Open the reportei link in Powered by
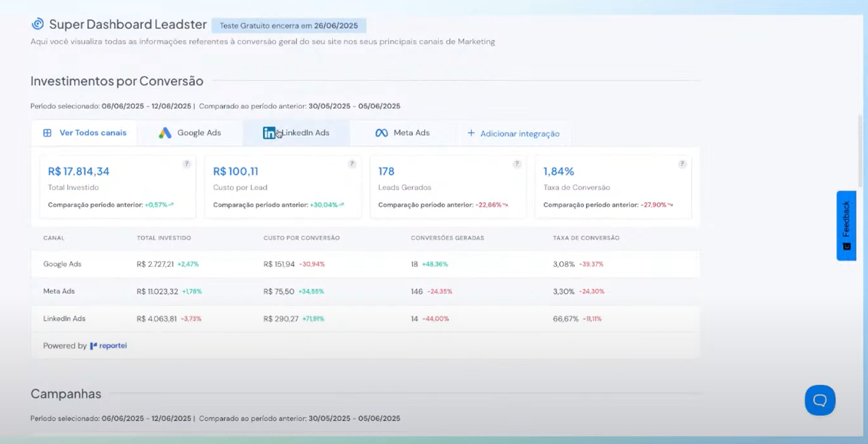The height and width of the screenshot is (444, 868). (109, 345)
